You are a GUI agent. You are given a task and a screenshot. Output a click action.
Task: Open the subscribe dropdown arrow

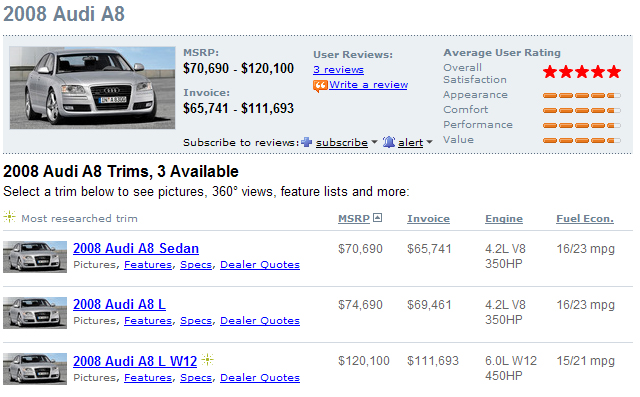click(x=374, y=142)
